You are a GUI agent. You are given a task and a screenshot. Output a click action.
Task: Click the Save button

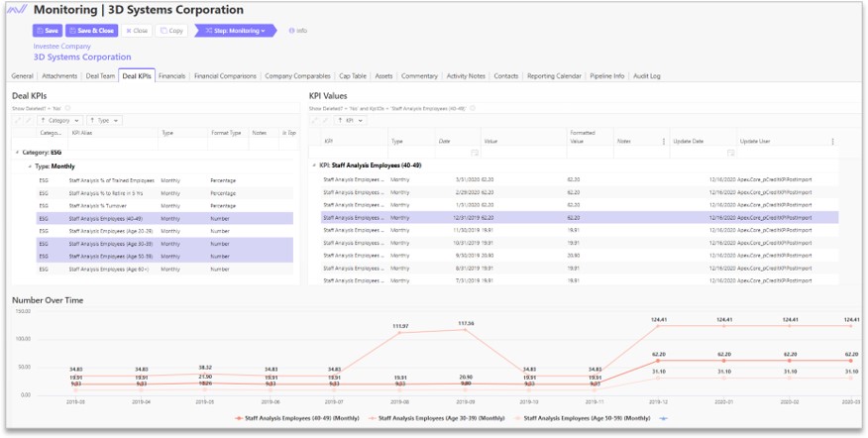point(48,31)
